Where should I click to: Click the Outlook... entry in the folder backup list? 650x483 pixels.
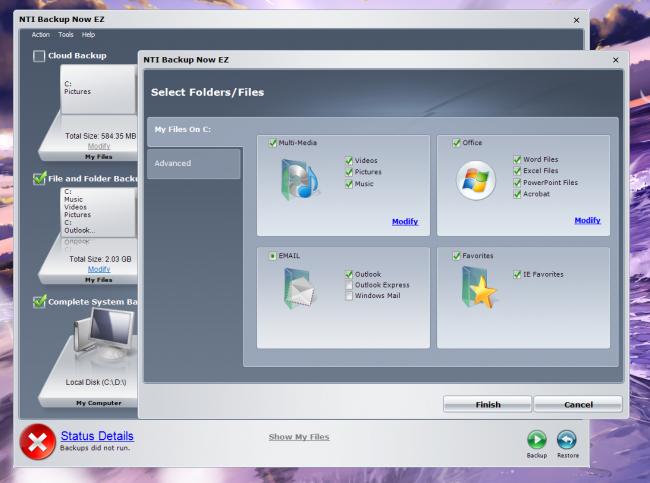80,231
